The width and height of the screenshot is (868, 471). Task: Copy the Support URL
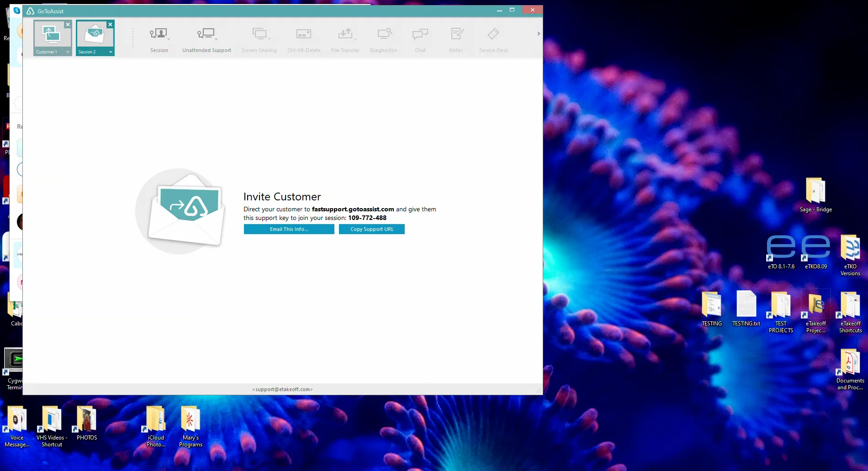click(x=371, y=229)
